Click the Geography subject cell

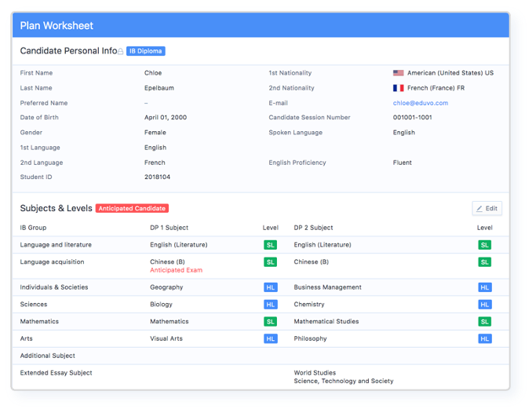[x=166, y=287]
